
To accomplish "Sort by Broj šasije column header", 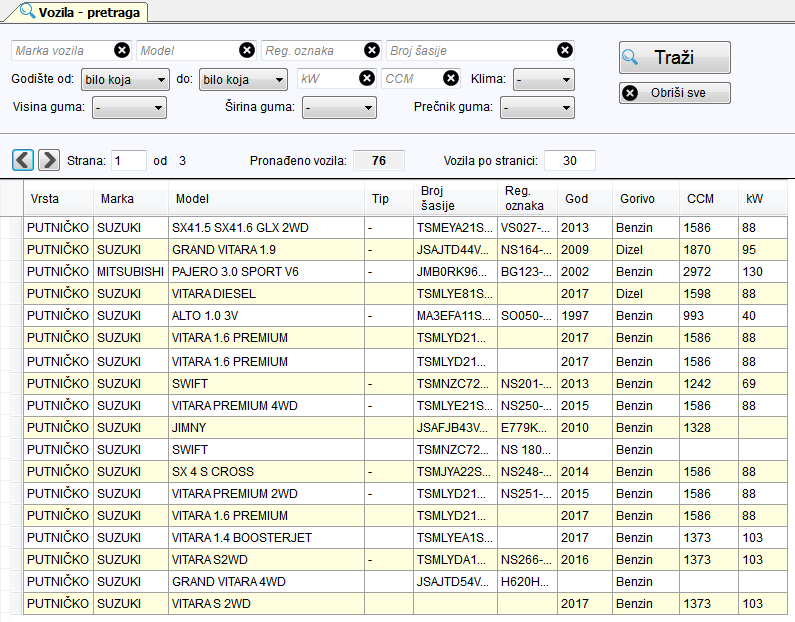I will click(x=455, y=198).
